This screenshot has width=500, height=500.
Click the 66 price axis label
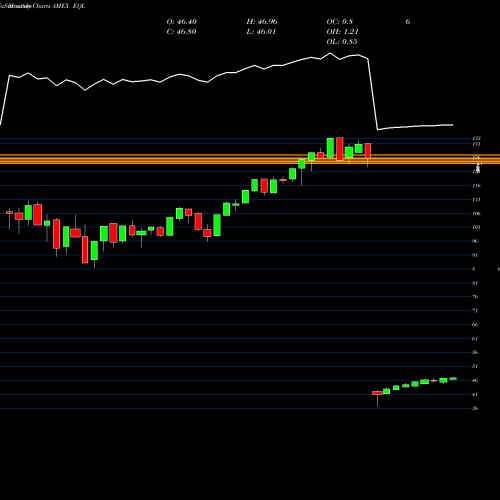click(475, 325)
